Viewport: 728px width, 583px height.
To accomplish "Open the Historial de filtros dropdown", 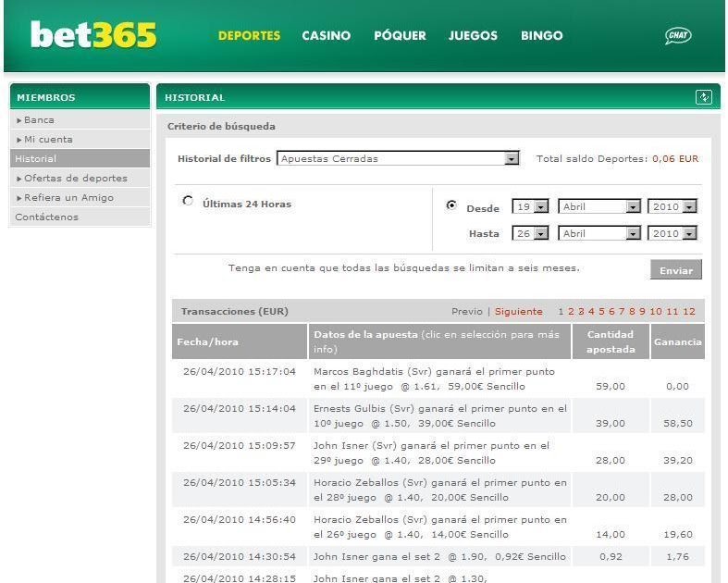I will [x=398, y=158].
